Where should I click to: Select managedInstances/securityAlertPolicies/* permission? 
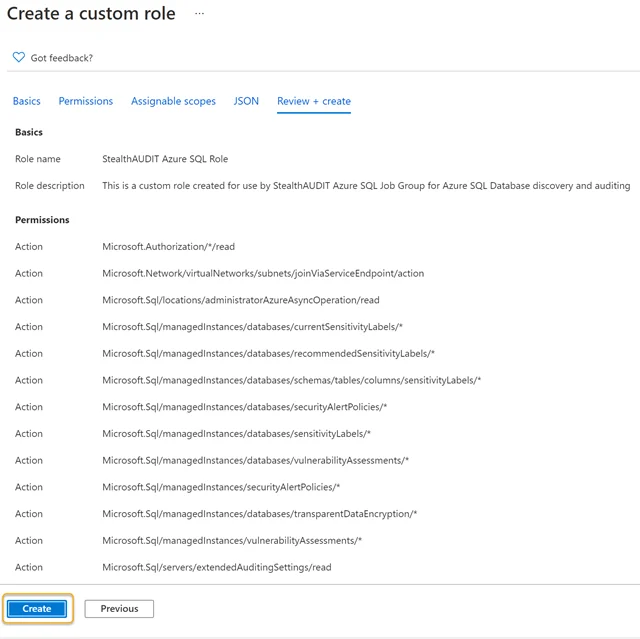(221, 487)
